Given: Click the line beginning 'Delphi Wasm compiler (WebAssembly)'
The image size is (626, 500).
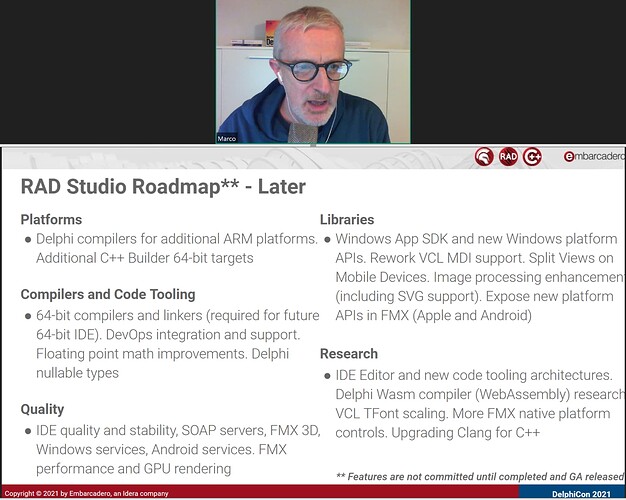Looking at the screenshot, I should pos(479,394).
